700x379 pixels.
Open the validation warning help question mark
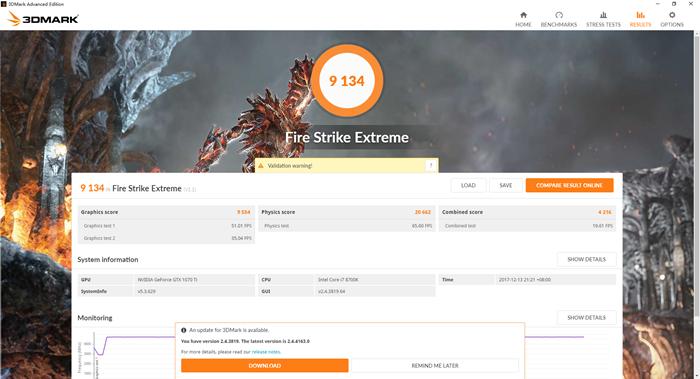click(x=431, y=166)
